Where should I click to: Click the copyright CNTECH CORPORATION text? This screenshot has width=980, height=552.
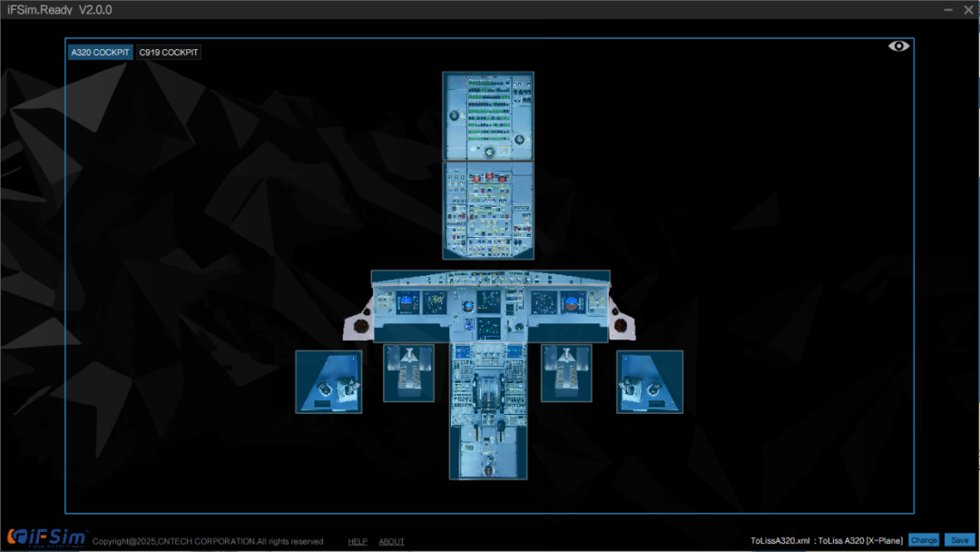[x=208, y=541]
